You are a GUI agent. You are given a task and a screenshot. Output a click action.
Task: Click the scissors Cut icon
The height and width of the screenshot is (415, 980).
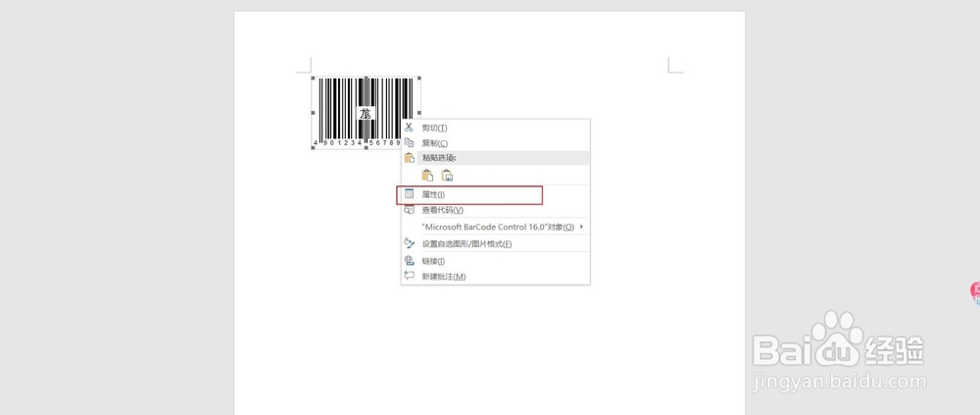[x=409, y=128]
